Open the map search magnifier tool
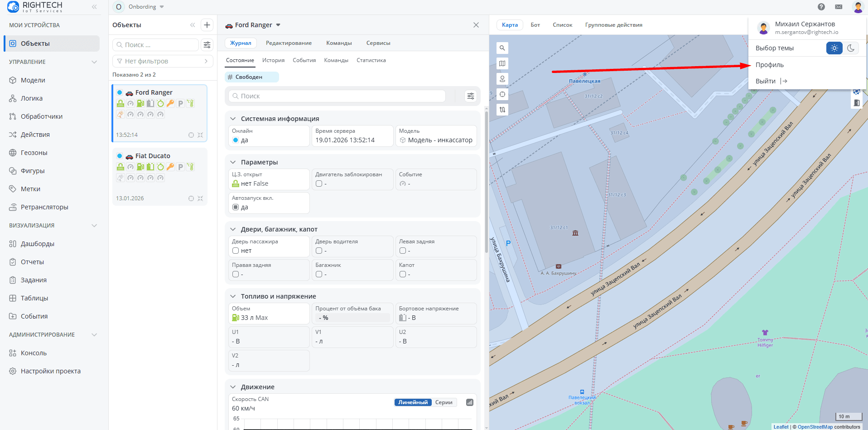Viewport: 868px width, 430px height. (x=502, y=48)
